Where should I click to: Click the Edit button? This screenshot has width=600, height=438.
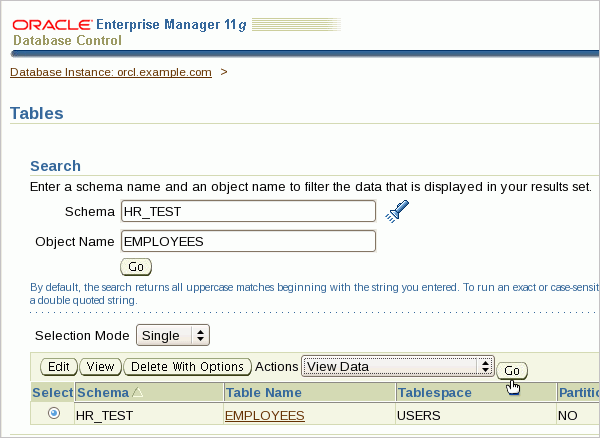tap(60, 367)
